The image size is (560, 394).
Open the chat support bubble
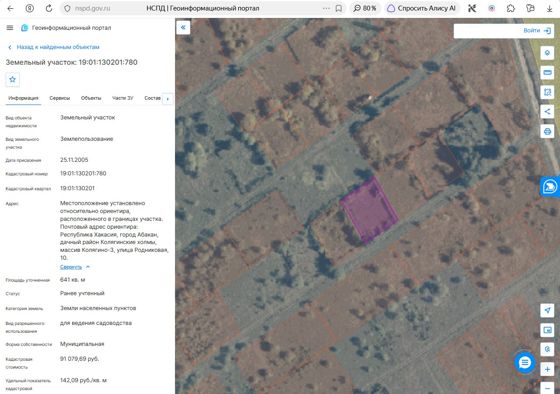click(x=525, y=363)
